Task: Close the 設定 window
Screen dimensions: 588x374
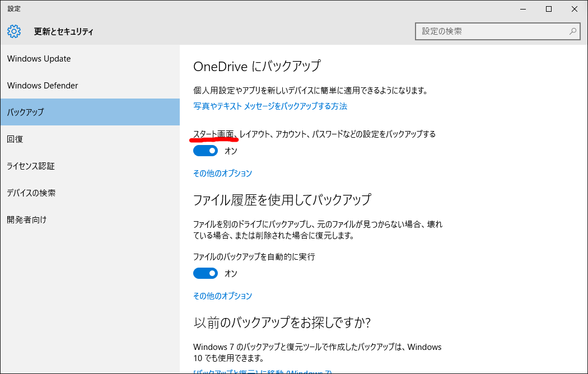Action: tap(574, 9)
